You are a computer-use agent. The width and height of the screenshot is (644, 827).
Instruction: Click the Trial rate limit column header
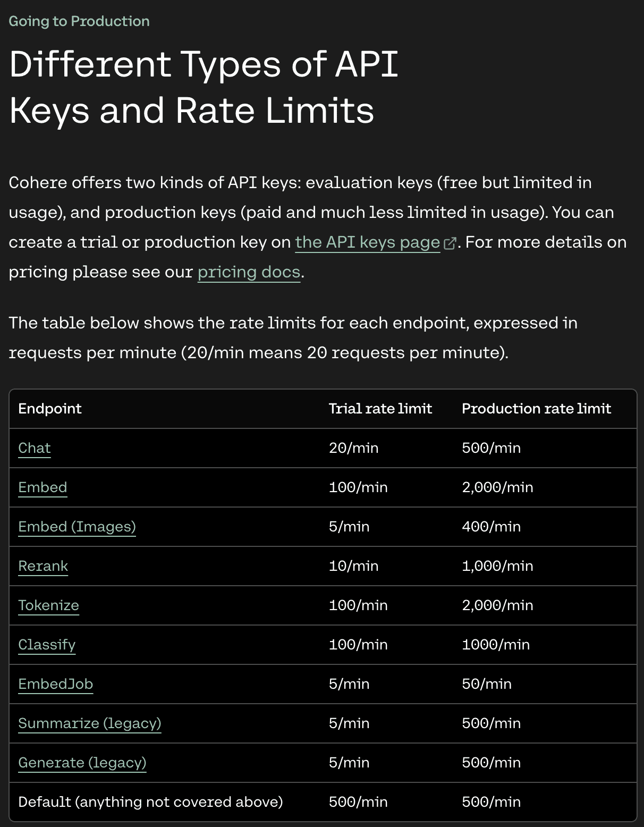coord(380,409)
